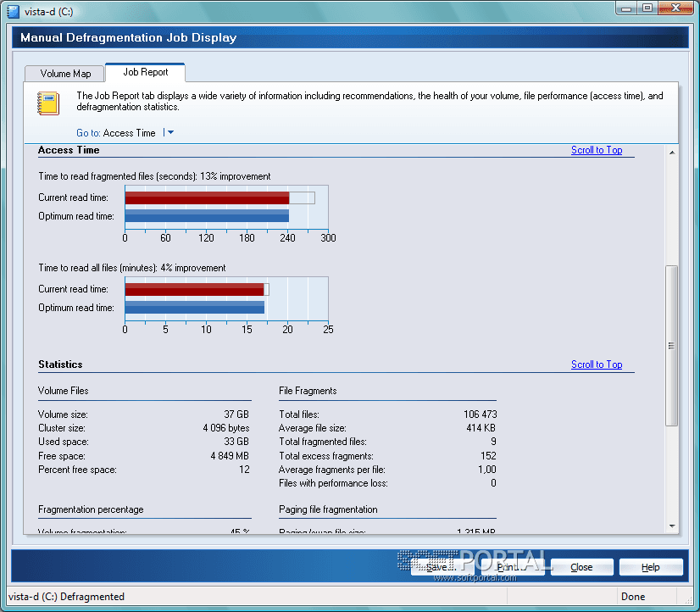The height and width of the screenshot is (612, 700).
Task: Click the red Current read time bar in seconds chart
Action: point(207,198)
